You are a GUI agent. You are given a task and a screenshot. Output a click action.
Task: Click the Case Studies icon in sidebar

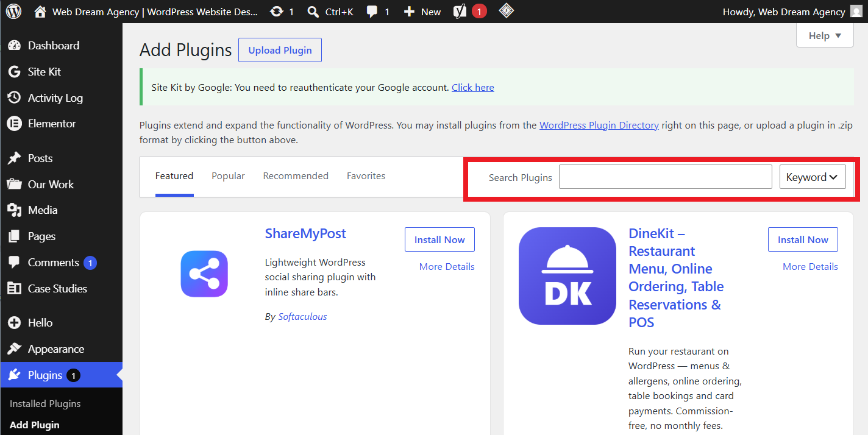pyautogui.click(x=15, y=289)
